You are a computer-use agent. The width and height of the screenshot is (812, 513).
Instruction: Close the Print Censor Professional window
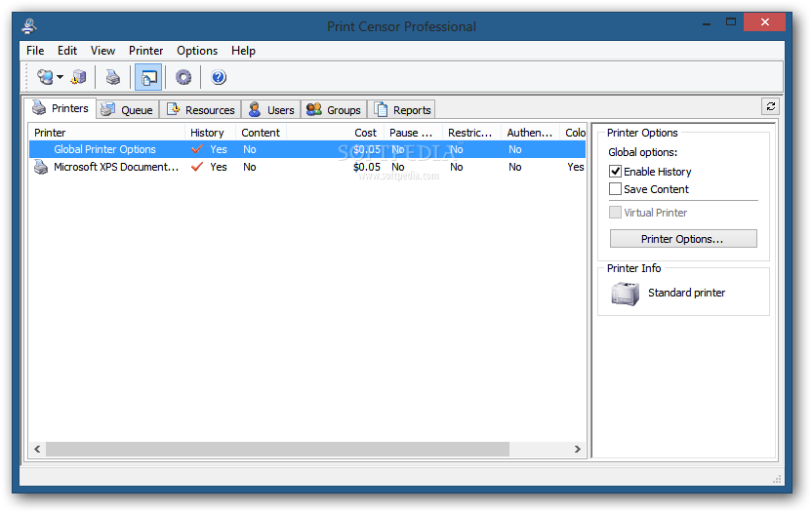(764, 22)
